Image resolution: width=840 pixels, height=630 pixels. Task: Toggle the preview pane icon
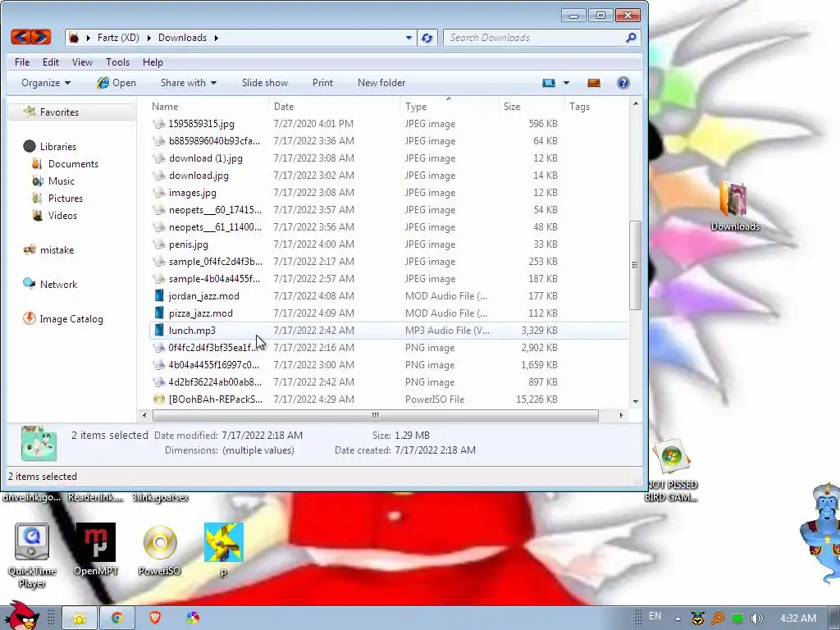(594, 83)
